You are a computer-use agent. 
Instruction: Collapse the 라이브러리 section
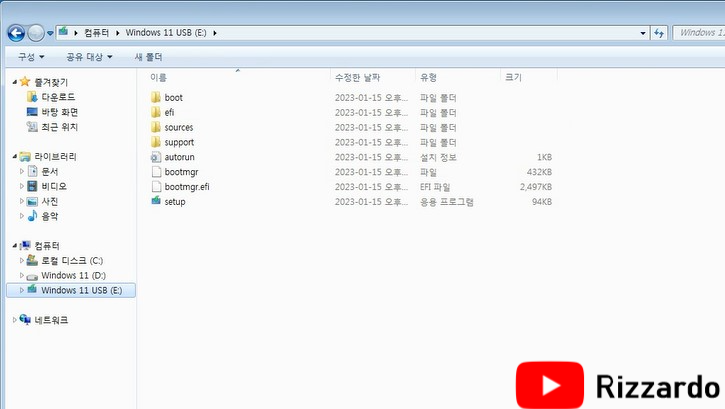14,156
